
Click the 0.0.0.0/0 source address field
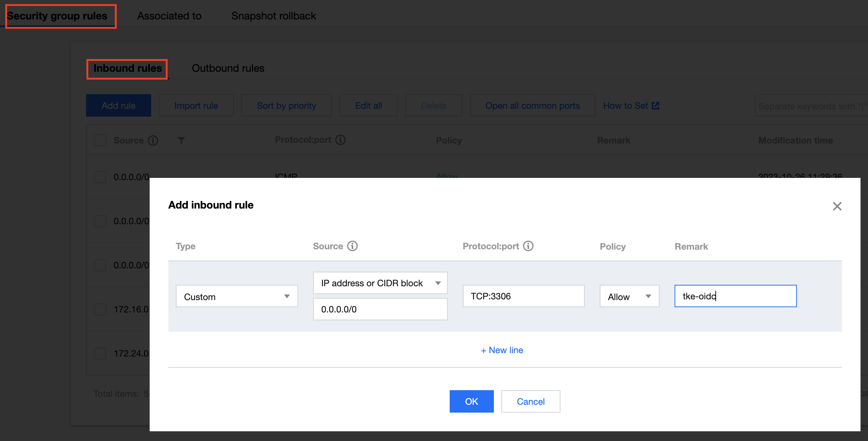[x=380, y=309]
